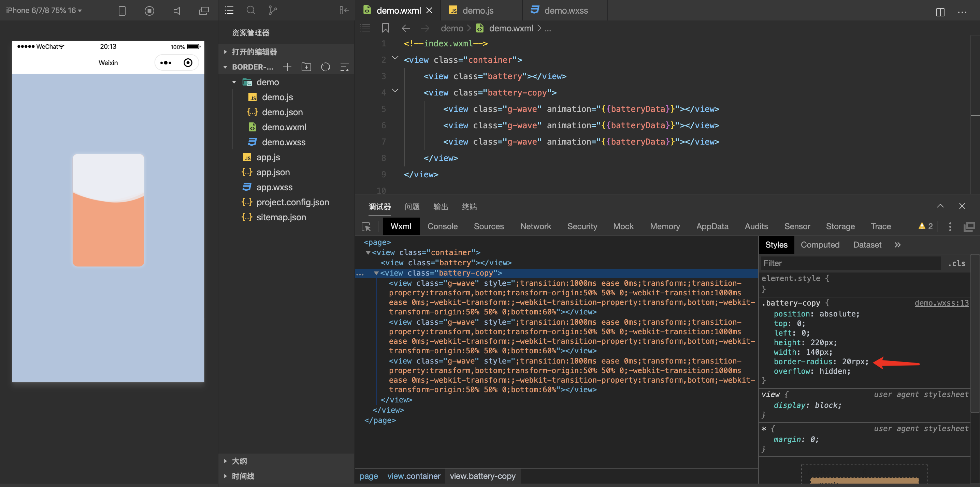Click the simulator mute speaker icon

tap(177, 11)
